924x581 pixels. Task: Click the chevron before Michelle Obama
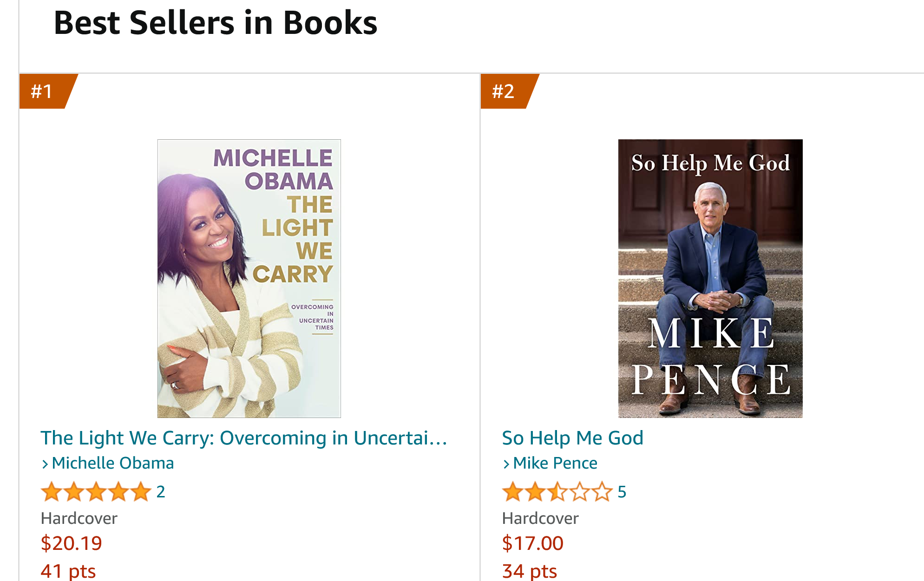coord(45,464)
